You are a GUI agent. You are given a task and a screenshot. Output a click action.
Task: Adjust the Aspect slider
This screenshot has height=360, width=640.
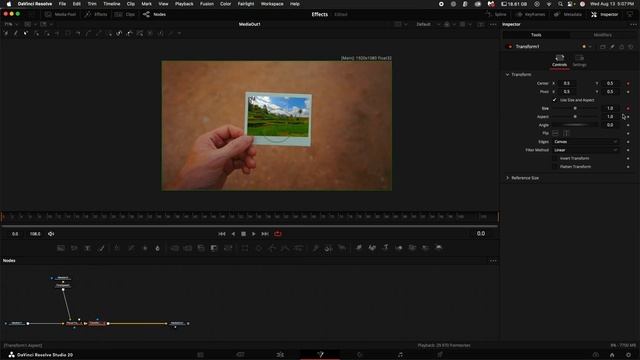575,117
